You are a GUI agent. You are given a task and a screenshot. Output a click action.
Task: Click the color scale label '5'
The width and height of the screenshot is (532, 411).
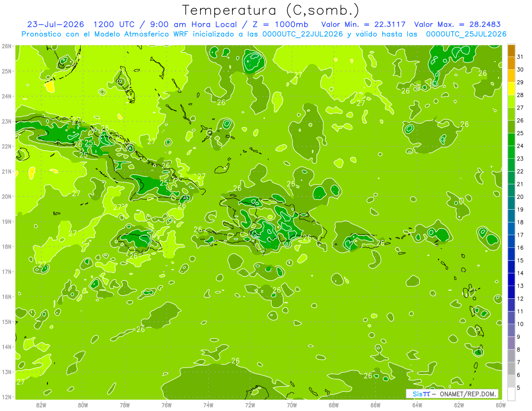(519, 388)
